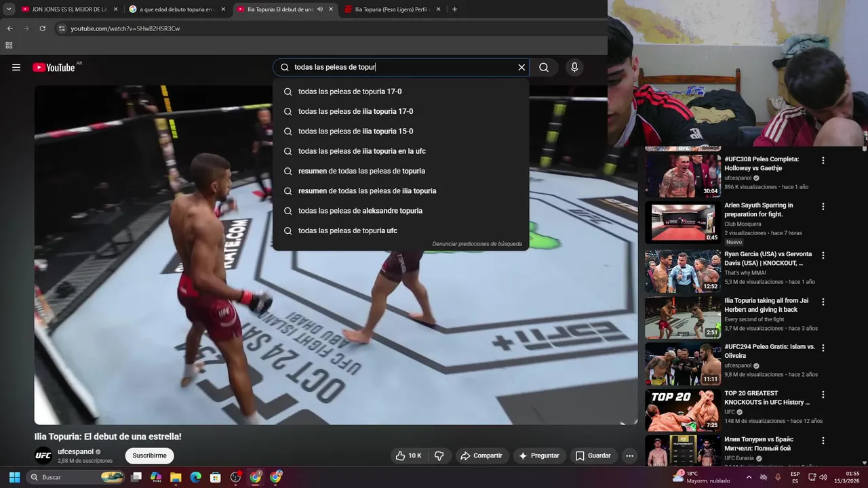
Task: Choose 'resumen de todas las peleas de topuria'
Action: tap(401, 171)
